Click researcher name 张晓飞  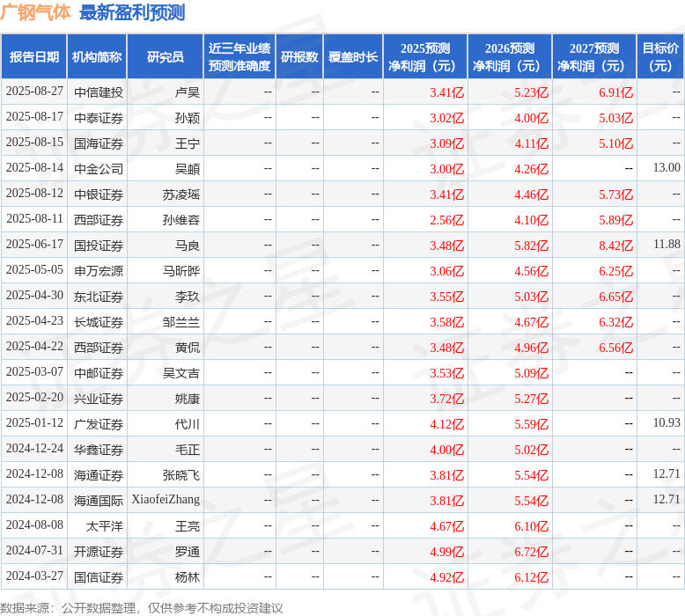[181, 475]
